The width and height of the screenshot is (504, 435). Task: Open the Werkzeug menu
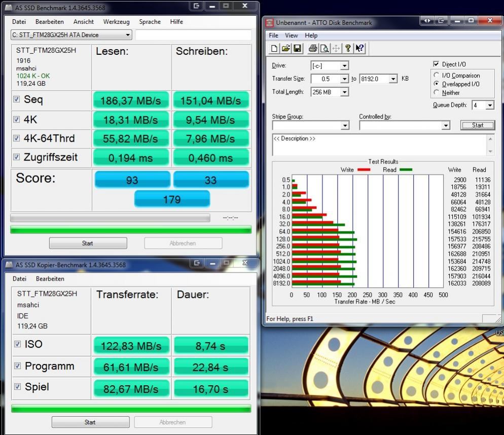point(116,21)
